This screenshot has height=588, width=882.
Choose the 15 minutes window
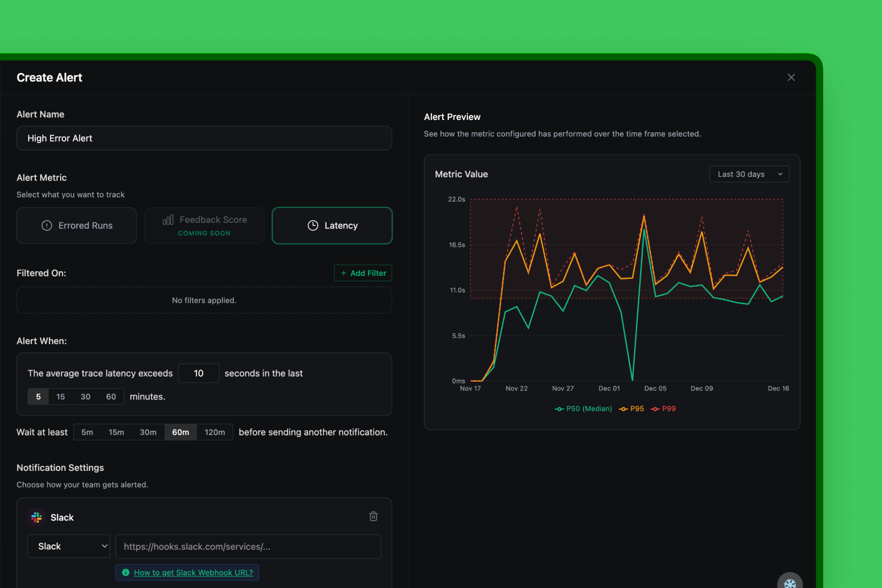[61, 396]
